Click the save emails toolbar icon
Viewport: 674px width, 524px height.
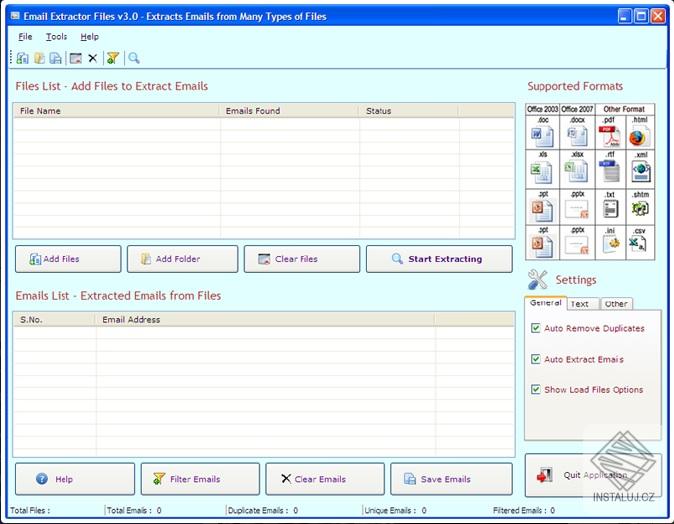tap(55, 58)
